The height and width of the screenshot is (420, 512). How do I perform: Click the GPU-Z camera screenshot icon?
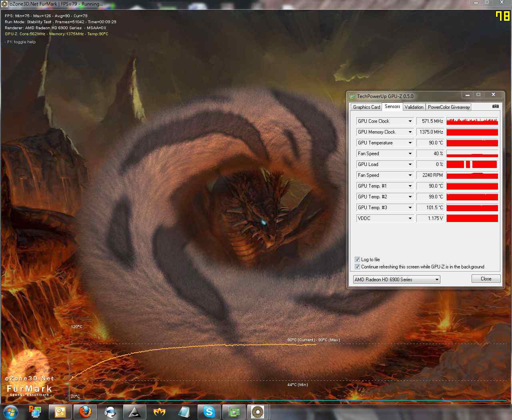pos(495,106)
